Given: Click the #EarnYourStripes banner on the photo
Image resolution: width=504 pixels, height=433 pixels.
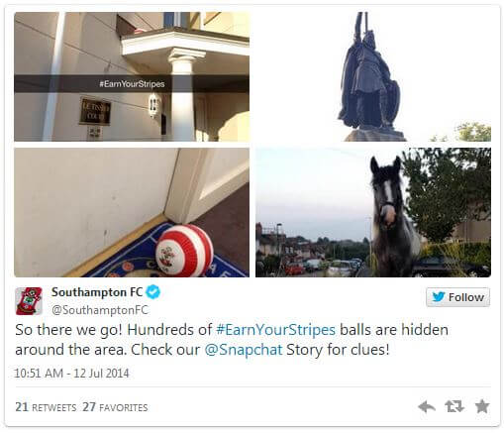Looking at the screenshot, I should coord(132,84).
